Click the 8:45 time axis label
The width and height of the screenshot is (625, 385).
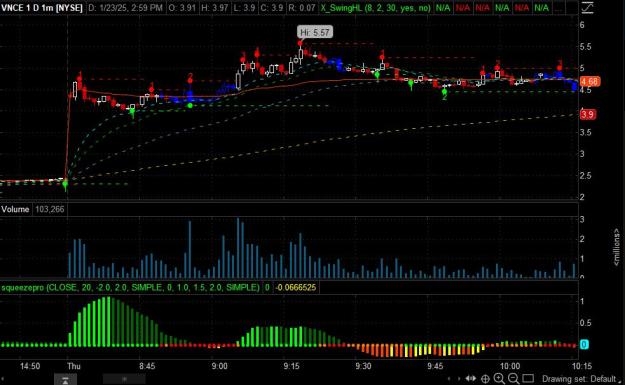(x=147, y=366)
